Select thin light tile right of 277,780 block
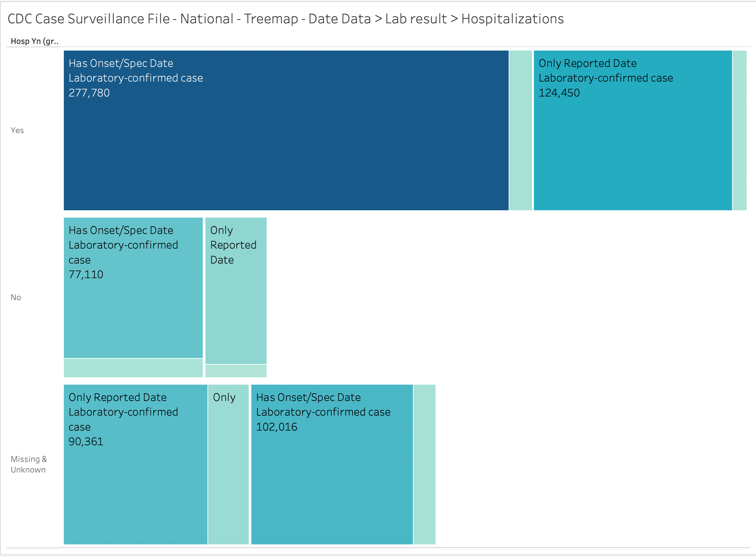The width and height of the screenshot is (756, 557). coord(521,130)
